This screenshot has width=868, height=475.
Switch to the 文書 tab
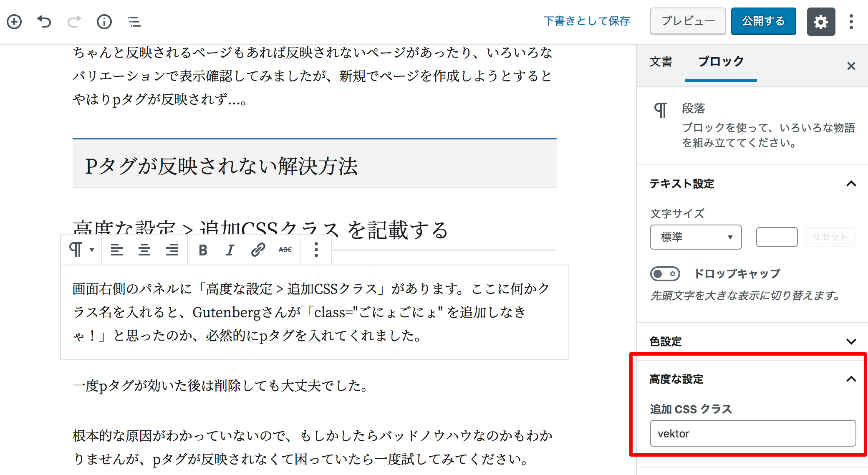(661, 61)
